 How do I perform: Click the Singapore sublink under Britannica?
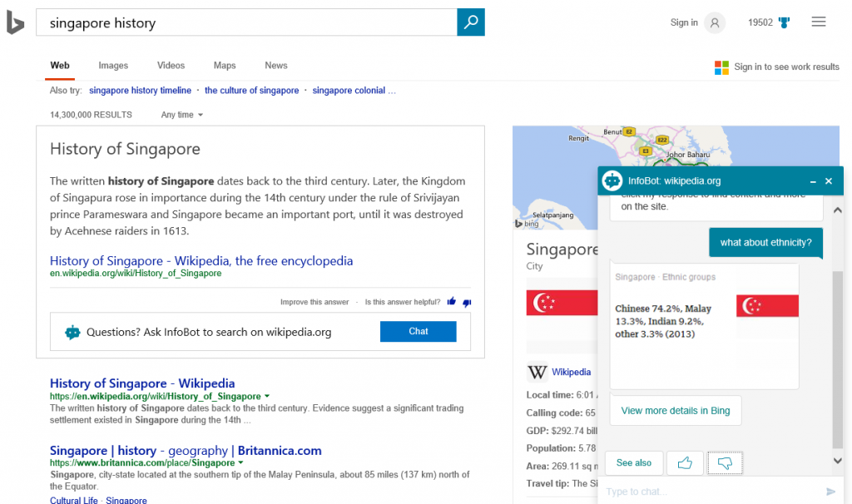[126, 500]
